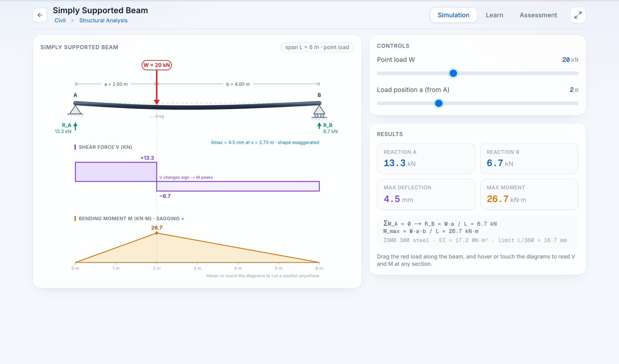The height and width of the screenshot is (364, 619).
Task: Click the '5 m' axis tick label
Action: click(x=279, y=268)
